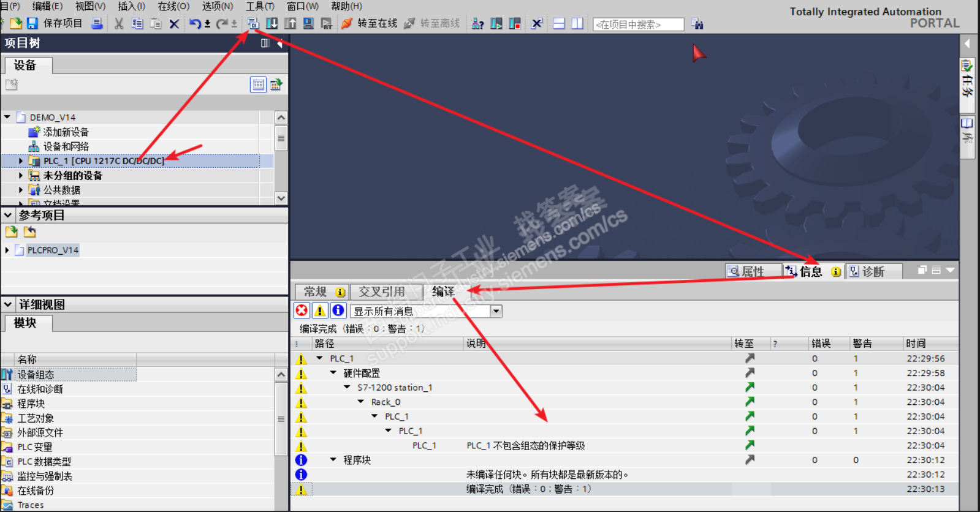Cut selection with the scissors icon
Screen dimensions: 980x512
click(x=119, y=23)
